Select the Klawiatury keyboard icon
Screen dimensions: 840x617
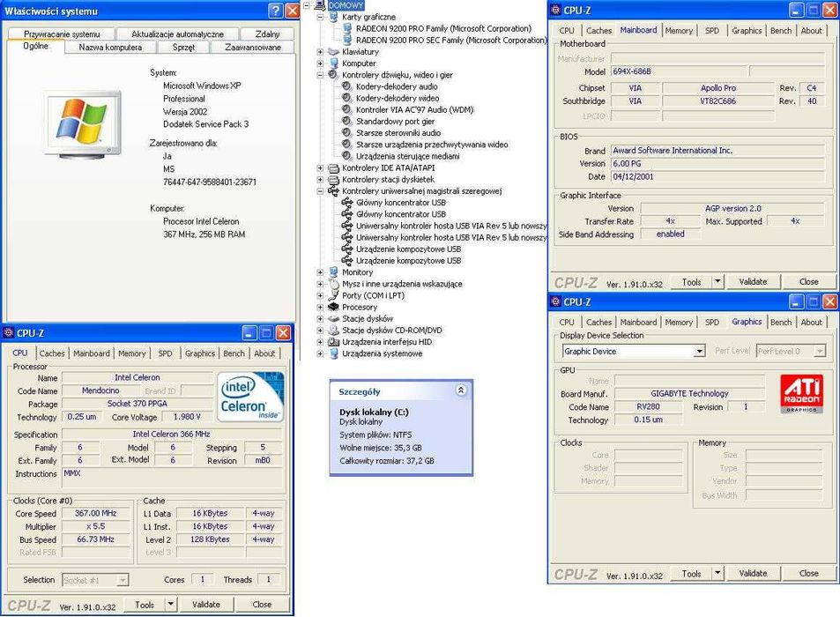pos(333,52)
